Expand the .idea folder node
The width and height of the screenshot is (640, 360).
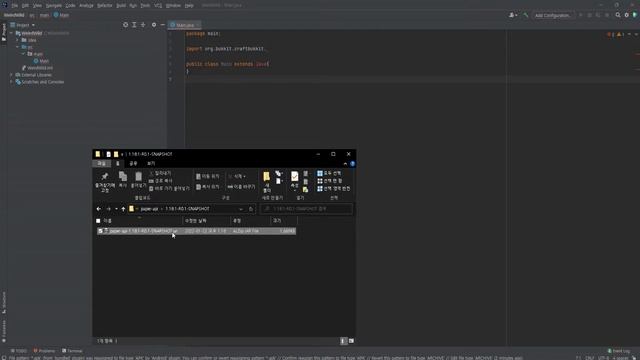point(18,40)
